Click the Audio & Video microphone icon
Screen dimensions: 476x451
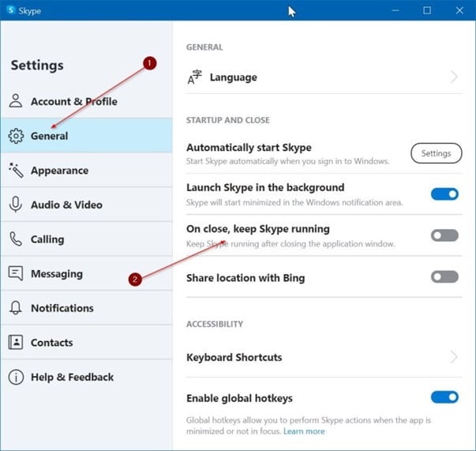tap(16, 205)
